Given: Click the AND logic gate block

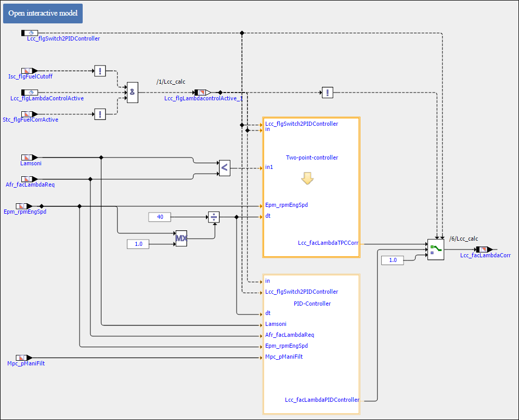Looking at the screenshot, I should coord(133,93).
